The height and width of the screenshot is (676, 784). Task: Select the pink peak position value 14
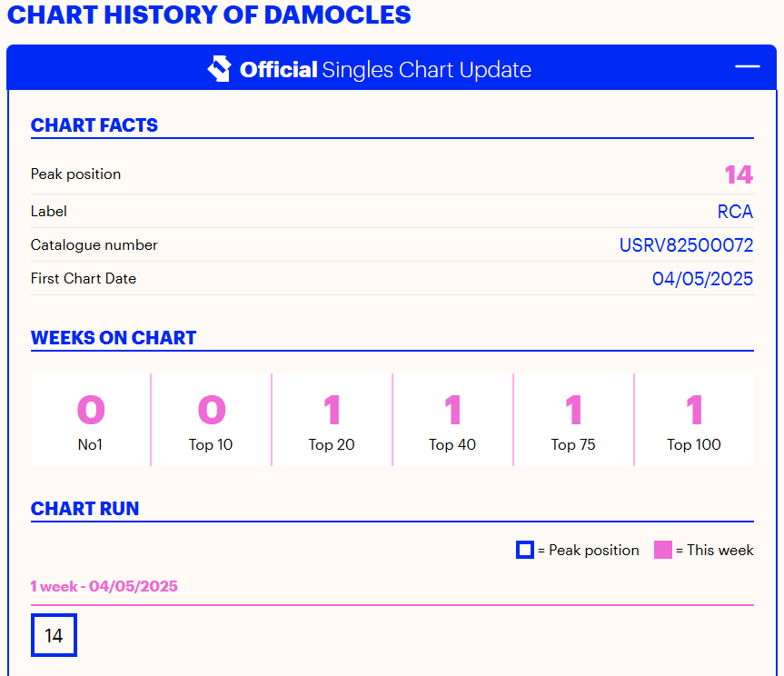739,174
